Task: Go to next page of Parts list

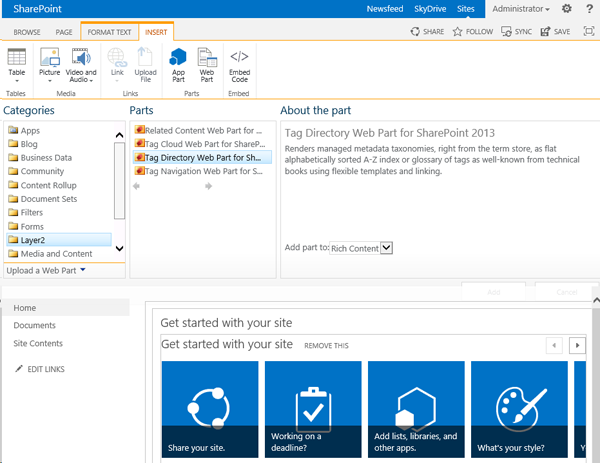Action: coord(208,186)
